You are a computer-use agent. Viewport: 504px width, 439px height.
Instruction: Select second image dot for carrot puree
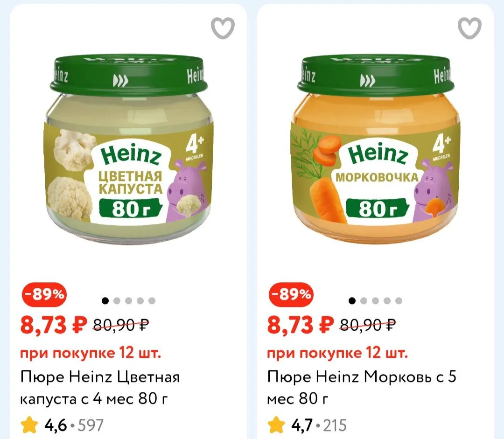tap(364, 301)
